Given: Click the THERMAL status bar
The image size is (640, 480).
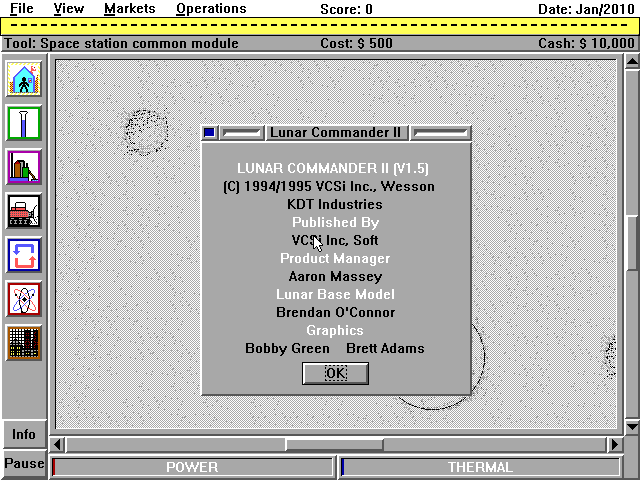Looking at the screenshot, I should [480, 467].
